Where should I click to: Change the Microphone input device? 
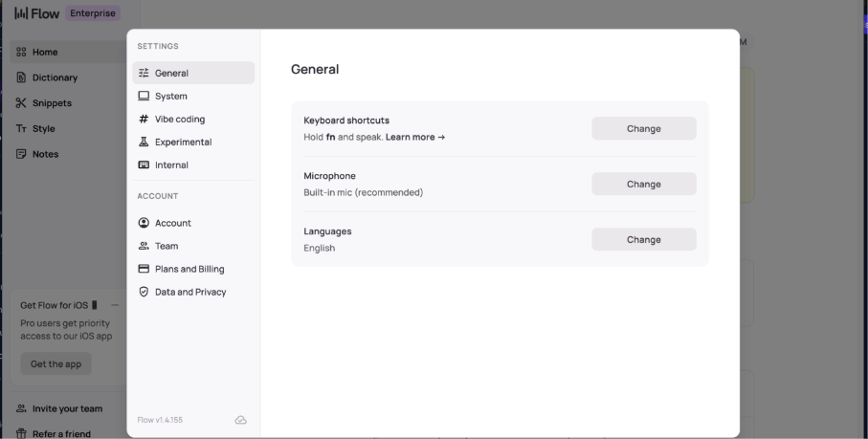[x=643, y=185]
